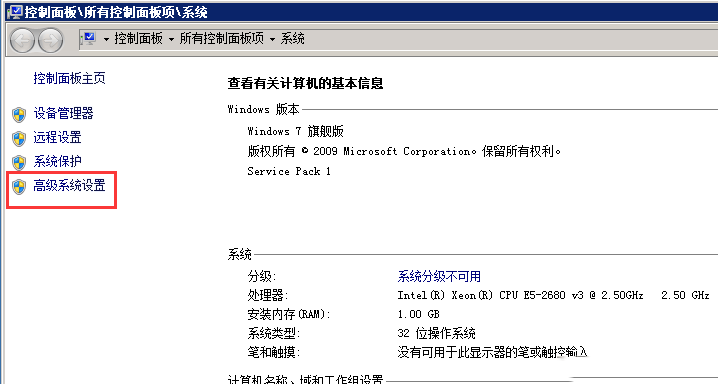The width and height of the screenshot is (718, 384).
Task: Expand dropdown arrow before 系统 breadcrumb
Action: [272, 39]
